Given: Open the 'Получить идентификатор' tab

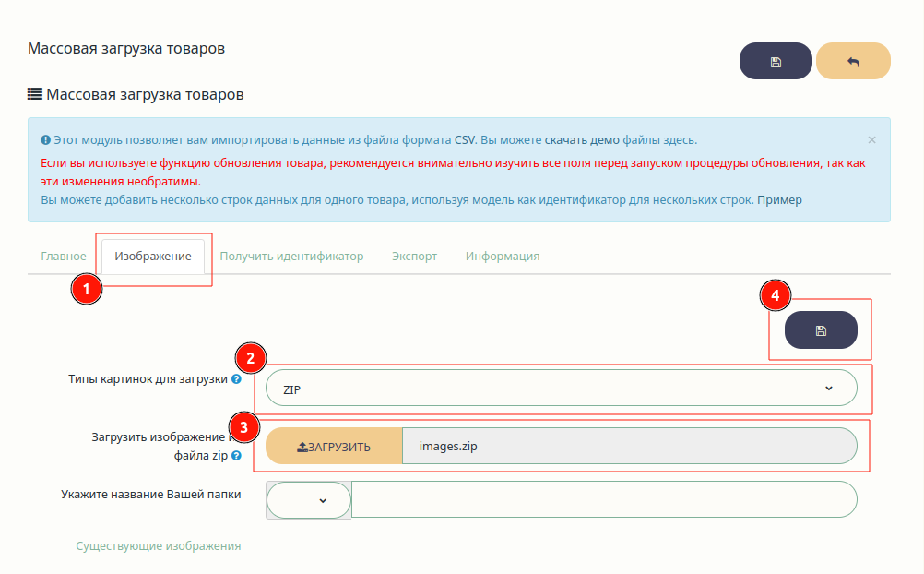Looking at the screenshot, I should tap(291, 257).
